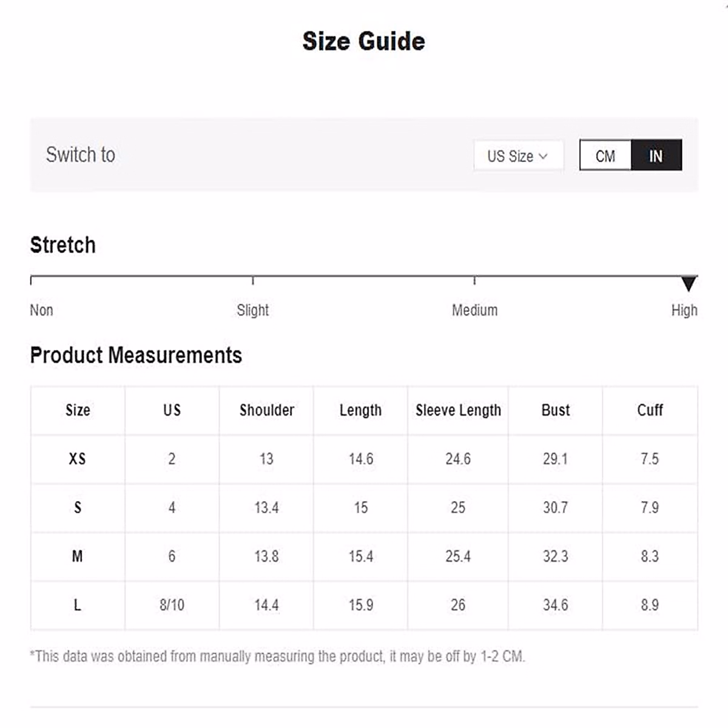
Task: Click the Size Guide title
Action: pos(363,41)
